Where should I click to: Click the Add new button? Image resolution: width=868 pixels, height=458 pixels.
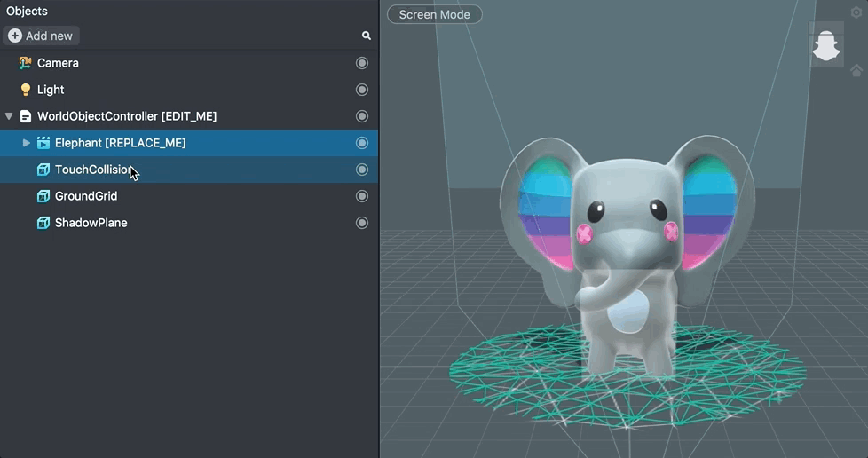41,36
